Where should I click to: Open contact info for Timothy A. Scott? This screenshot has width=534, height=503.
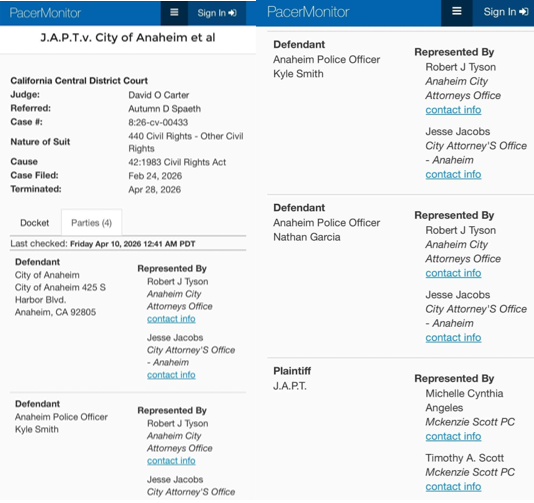[x=453, y=487]
